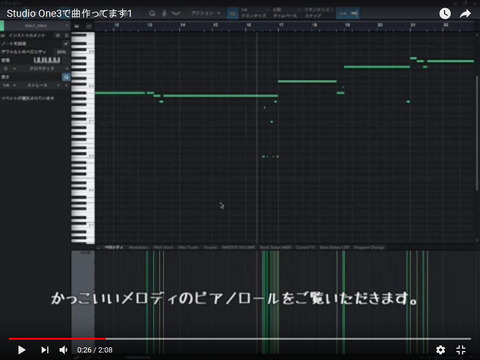Image resolution: width=480 pixels, height=360 pixels.
Task: Click the 0:26 / 2:08 time display
Action: point(95,350)
